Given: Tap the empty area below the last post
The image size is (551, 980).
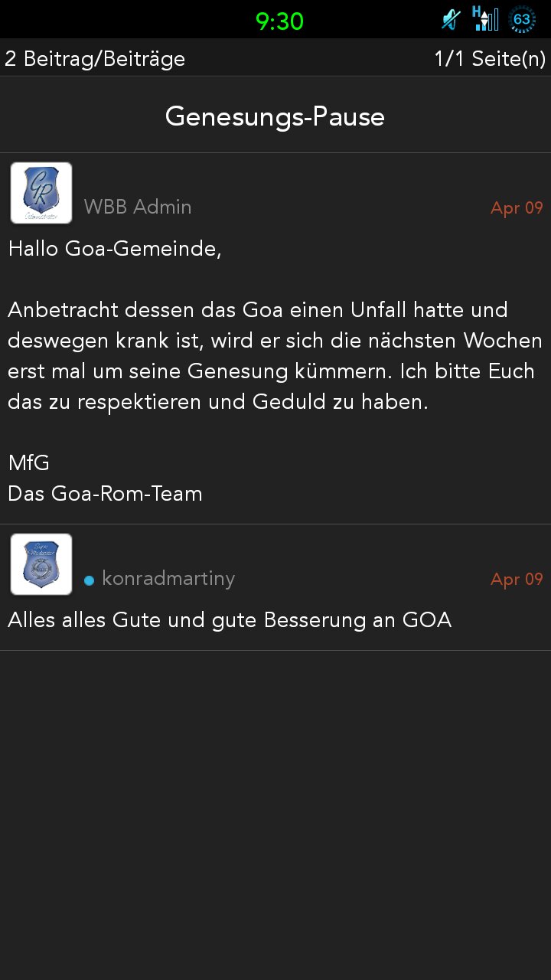Looking at the screenshot, I should [275, 815].
